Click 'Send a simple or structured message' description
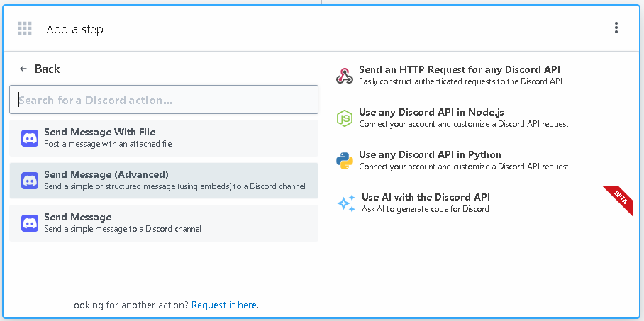Viewport: 644px width, 321px height. pyautogui.click(x=174, y=186)
